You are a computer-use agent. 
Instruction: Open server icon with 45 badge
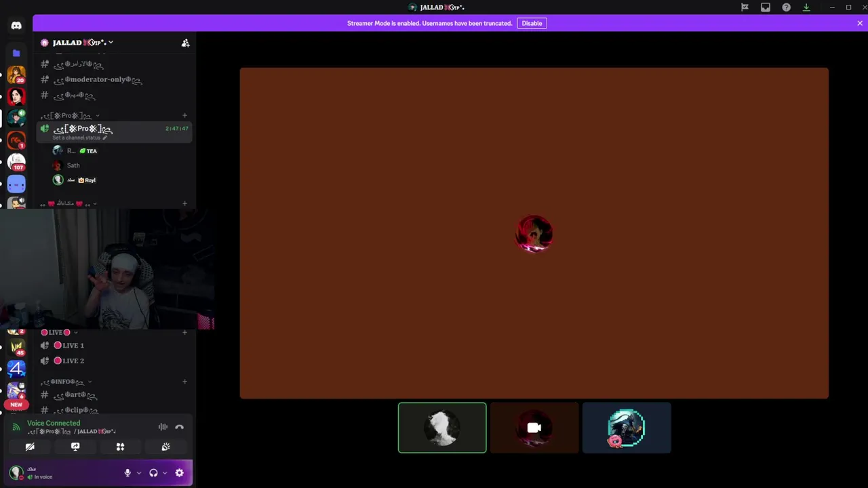tap(16, 347)
